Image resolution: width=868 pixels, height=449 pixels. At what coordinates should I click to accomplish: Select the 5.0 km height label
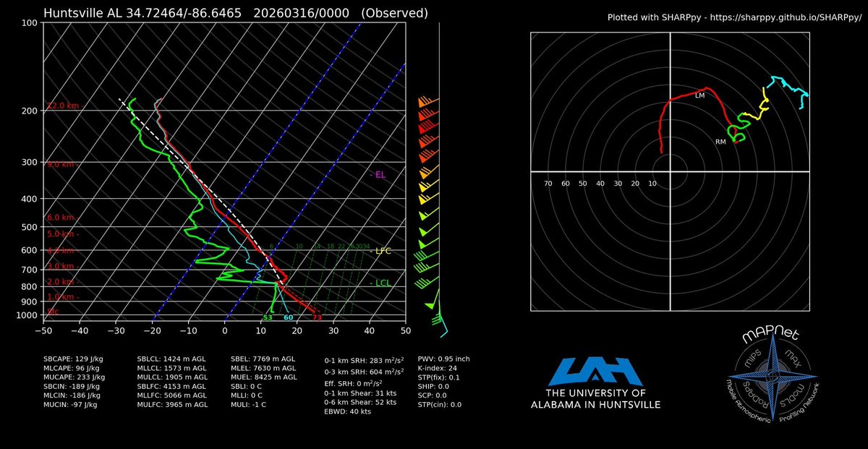(x=62, y=234)
